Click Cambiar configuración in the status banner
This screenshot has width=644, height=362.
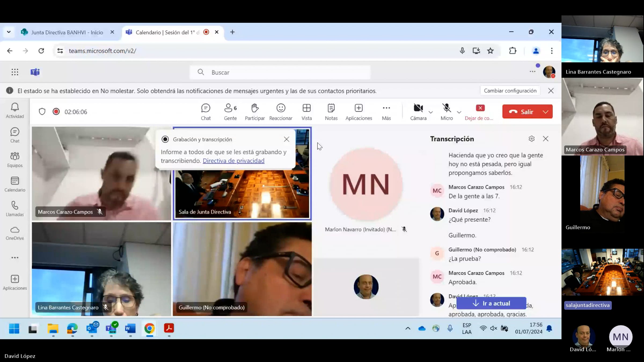[510, 91]
